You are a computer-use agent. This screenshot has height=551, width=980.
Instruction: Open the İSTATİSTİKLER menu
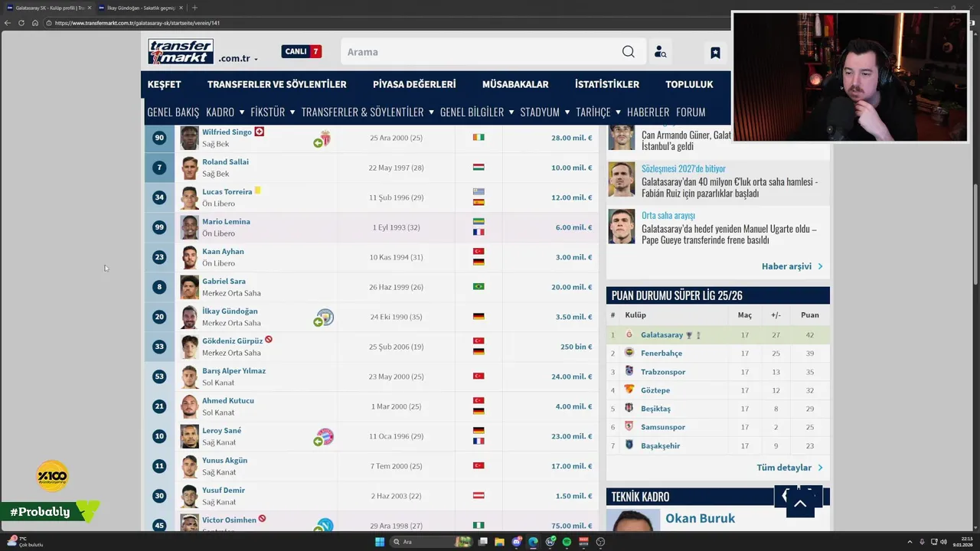click(x=607, y=84)
